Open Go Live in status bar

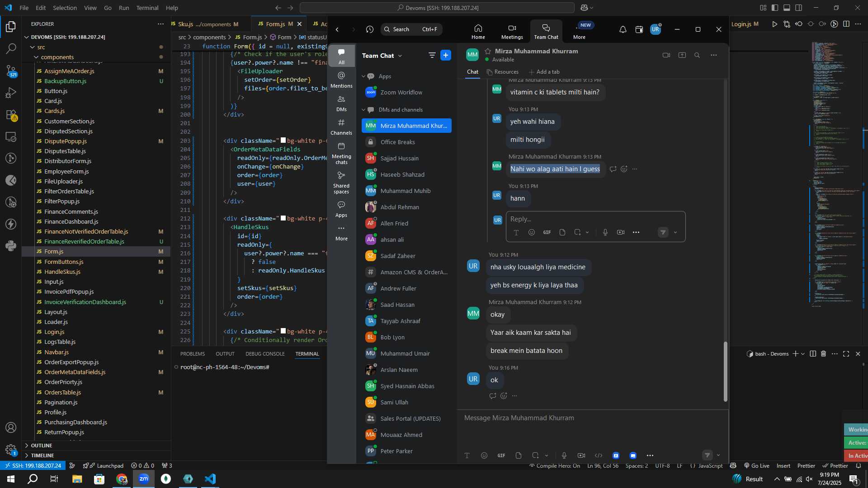point(756,466)
